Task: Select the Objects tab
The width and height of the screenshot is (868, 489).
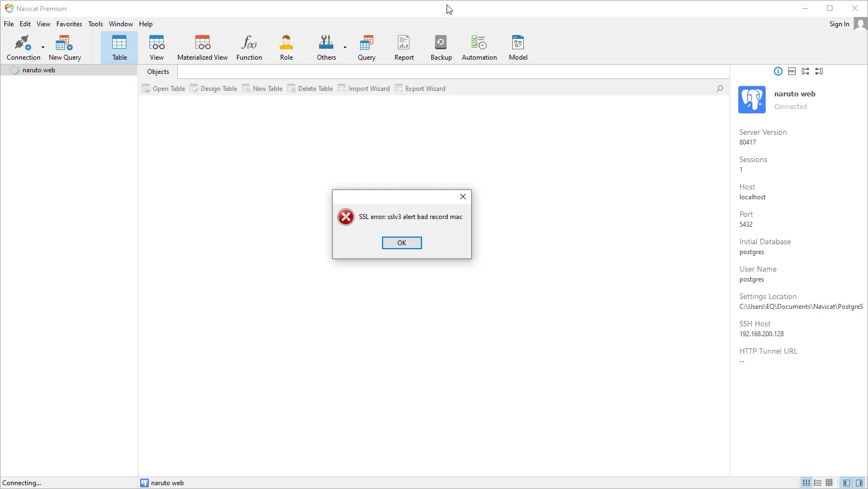Action: pyautogui.click(x=158, y=72)
